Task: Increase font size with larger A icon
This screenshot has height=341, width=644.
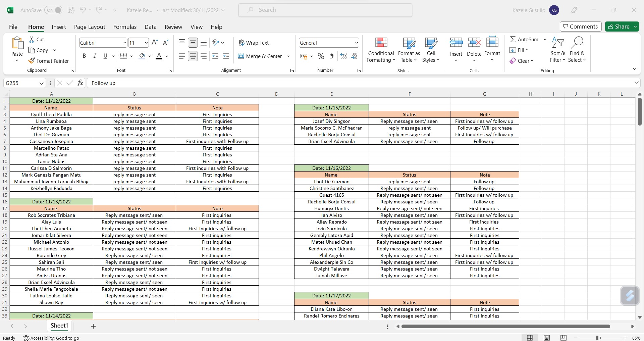Action: coord(155,42)
